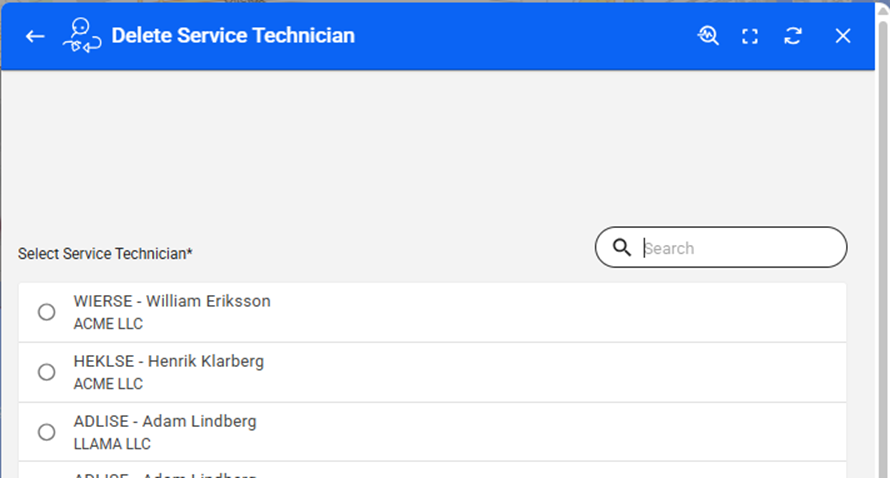Close the Delete Service Technician panel
Screen dimensions: 890x478
[843, 36]
